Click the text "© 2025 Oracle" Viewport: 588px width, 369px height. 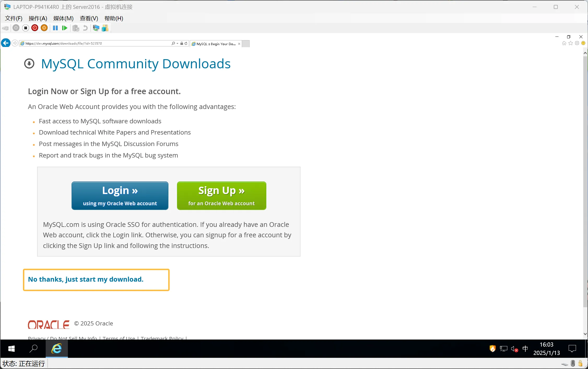[93, 323]
